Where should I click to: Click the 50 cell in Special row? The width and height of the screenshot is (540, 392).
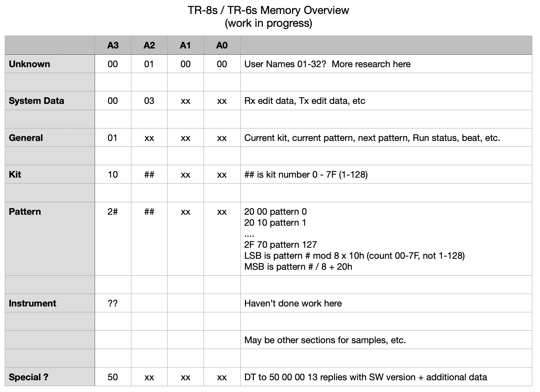click(113, 377)
